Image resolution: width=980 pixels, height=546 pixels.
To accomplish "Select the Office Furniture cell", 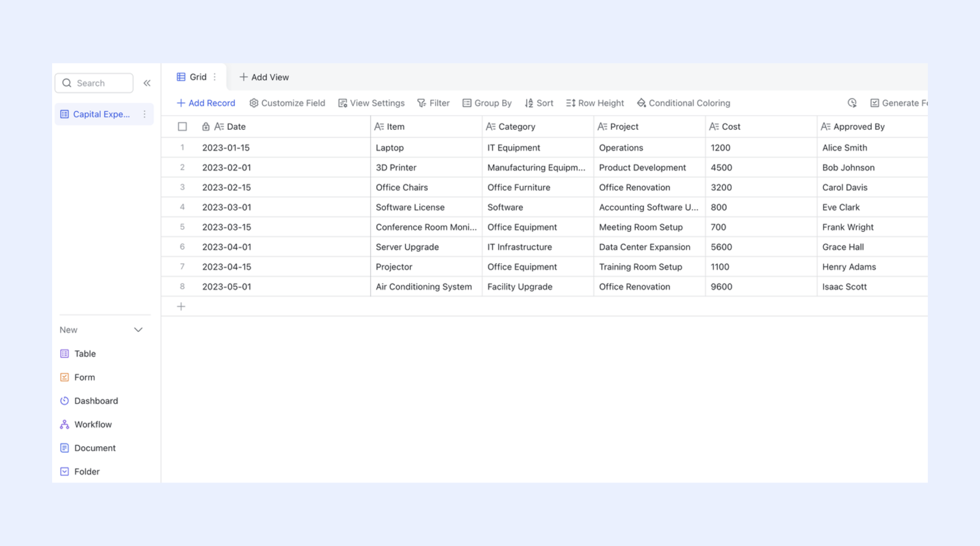I will (538, 187).
